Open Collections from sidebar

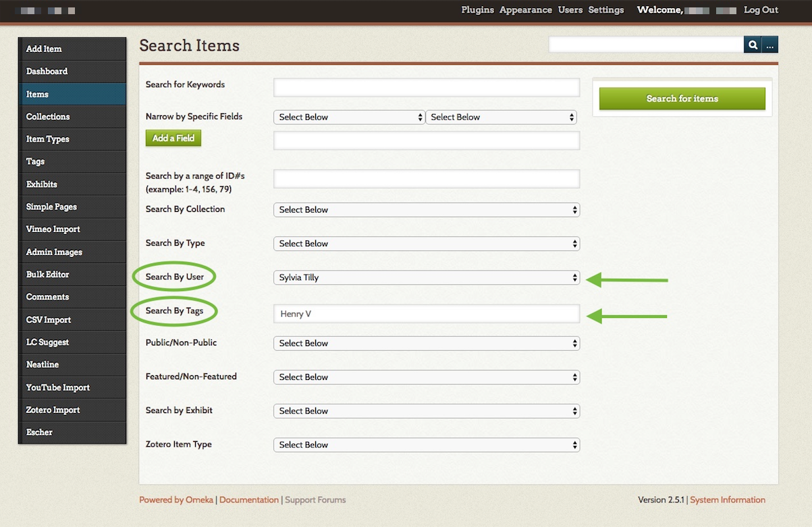[72, 117]
